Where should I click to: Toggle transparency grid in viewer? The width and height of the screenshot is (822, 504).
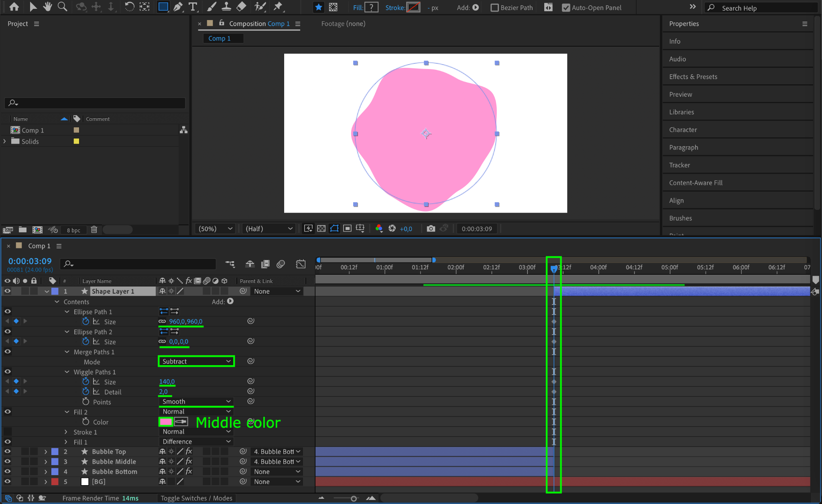[321, 228]
